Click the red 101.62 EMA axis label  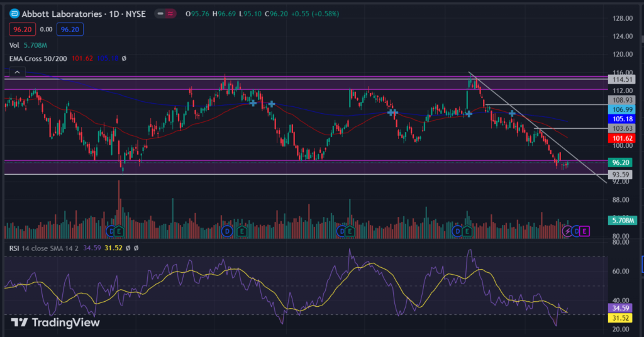[622, 138]
